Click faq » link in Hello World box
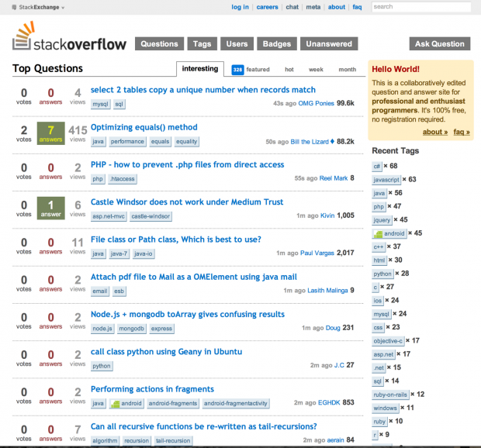Viewport: 481px width, 448px height. [x=462, y=132]
